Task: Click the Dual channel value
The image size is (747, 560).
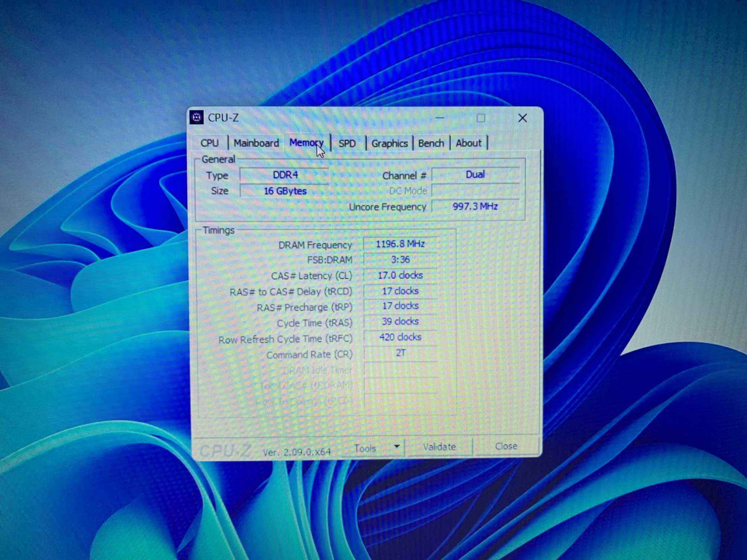Action: coord(475,175)
